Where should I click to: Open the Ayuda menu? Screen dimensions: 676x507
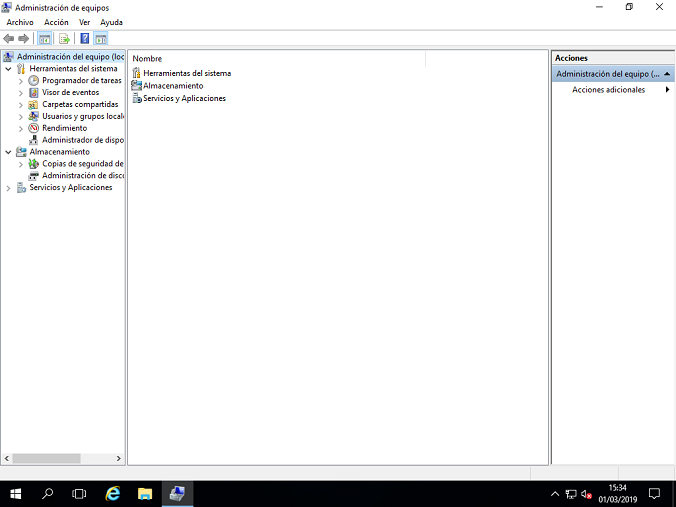(111, 22)
